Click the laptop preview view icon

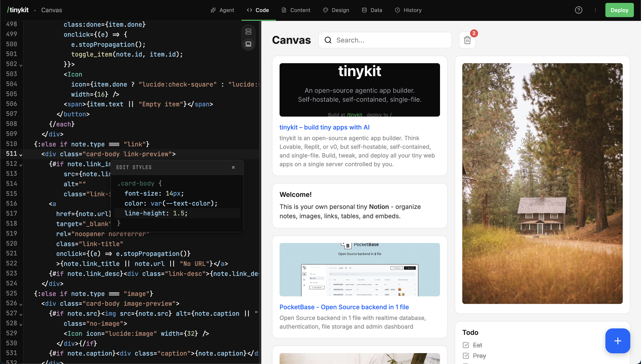248,44
